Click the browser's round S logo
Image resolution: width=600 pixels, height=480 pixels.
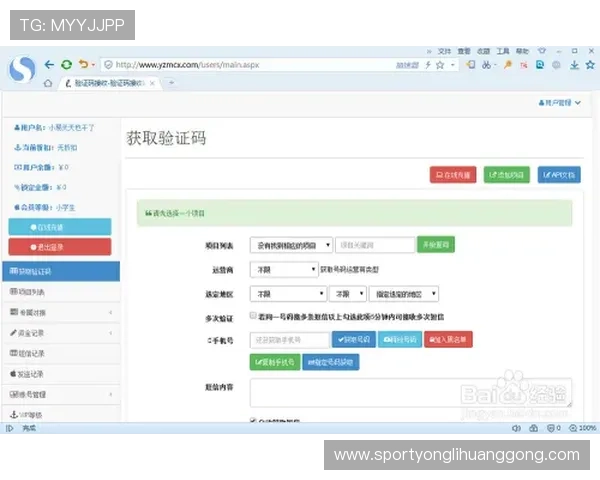tap(22, 69)
